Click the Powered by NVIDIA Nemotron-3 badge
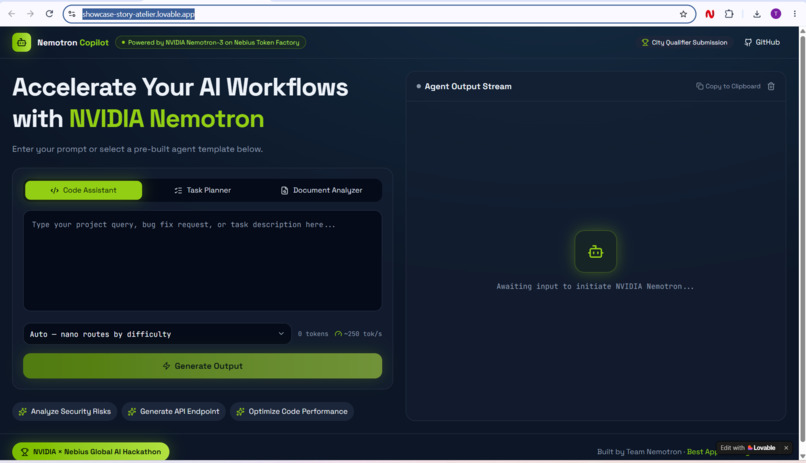 click(x=210, y=43)
